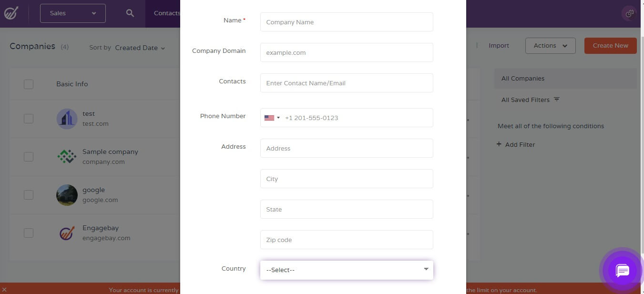Click the filter icon beside All Saved Filters

(556, 100)
